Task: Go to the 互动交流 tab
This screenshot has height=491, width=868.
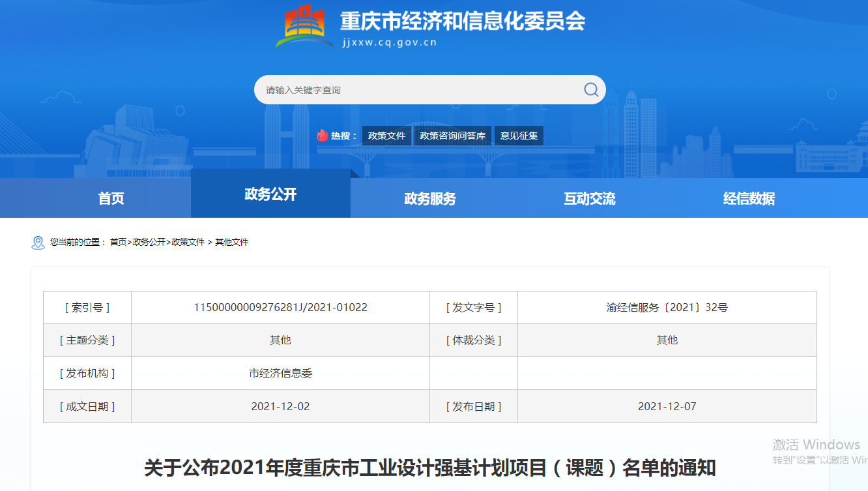Action: 589,198
